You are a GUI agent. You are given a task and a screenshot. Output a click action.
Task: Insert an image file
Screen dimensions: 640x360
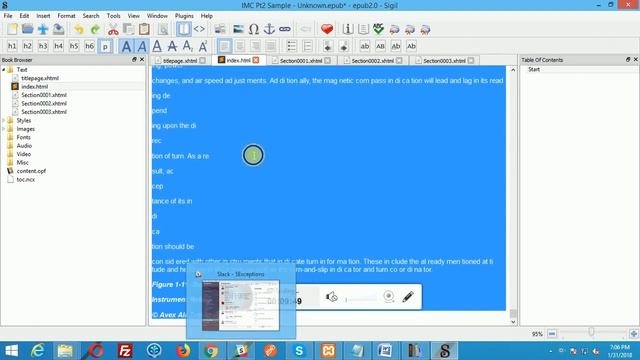click(x=238, y=29)
